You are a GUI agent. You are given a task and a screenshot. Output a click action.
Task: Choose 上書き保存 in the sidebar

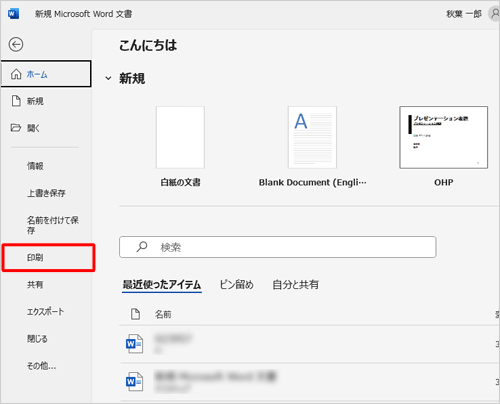point(46,193)
